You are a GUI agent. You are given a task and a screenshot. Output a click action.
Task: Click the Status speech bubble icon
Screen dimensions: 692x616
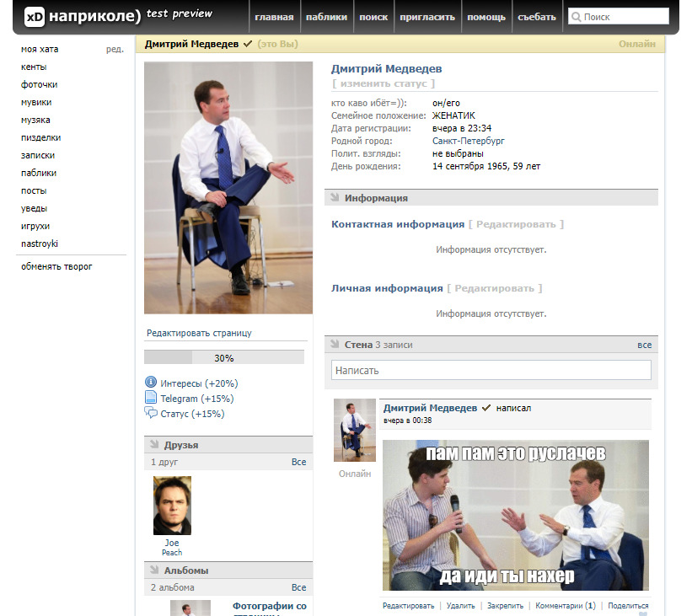tap(151, 413)
